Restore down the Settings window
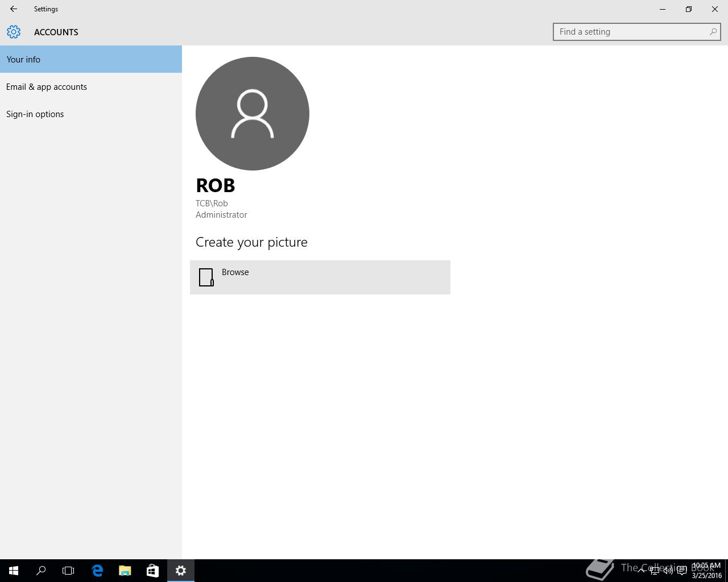 click(x=689, y=9)
